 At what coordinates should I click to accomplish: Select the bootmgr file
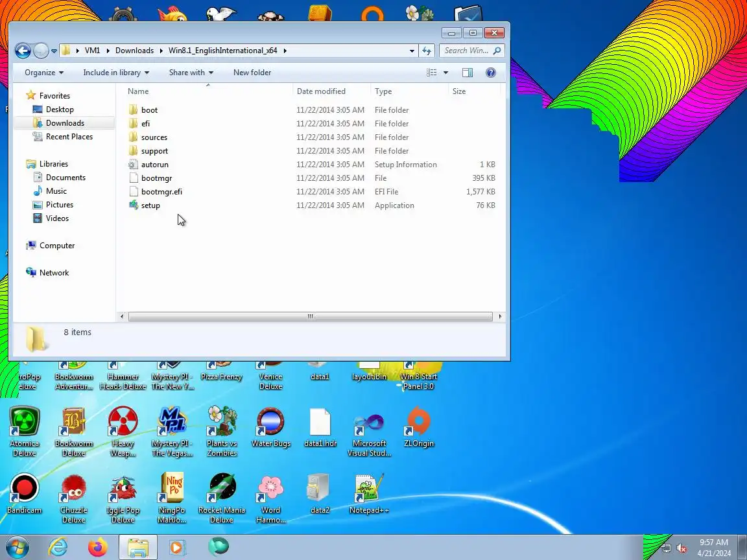pos(156,178)
